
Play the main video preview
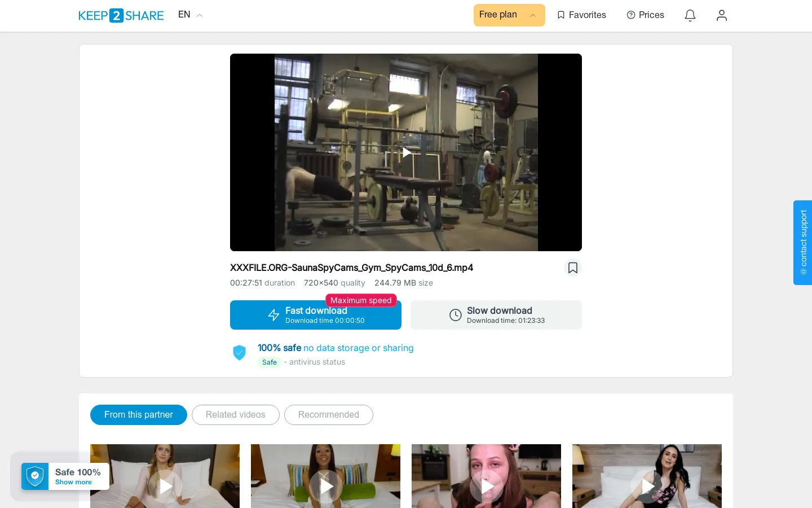click(406, 152)
